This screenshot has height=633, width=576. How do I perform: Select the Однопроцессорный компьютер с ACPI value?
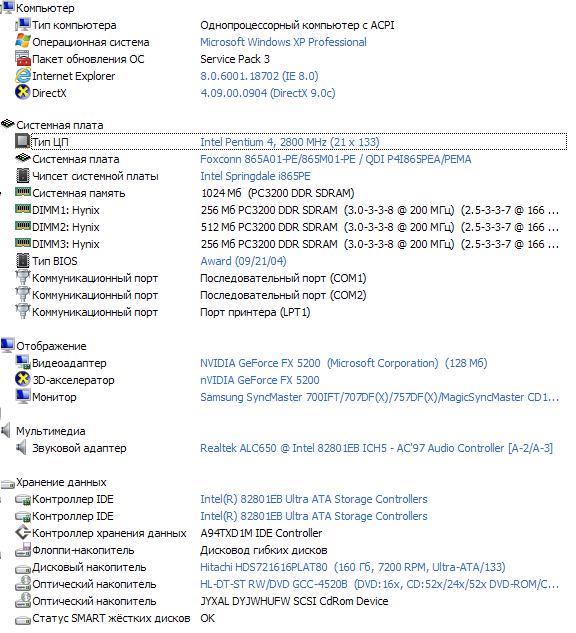[297, 25]
